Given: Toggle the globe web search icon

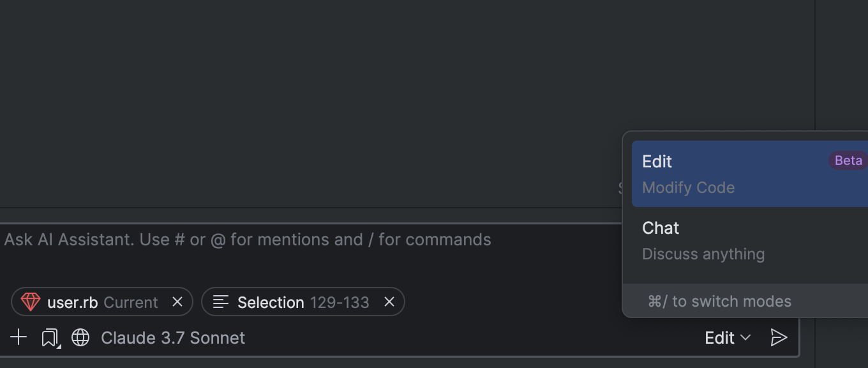Looking at the screenshot, I should pos(80,337).
